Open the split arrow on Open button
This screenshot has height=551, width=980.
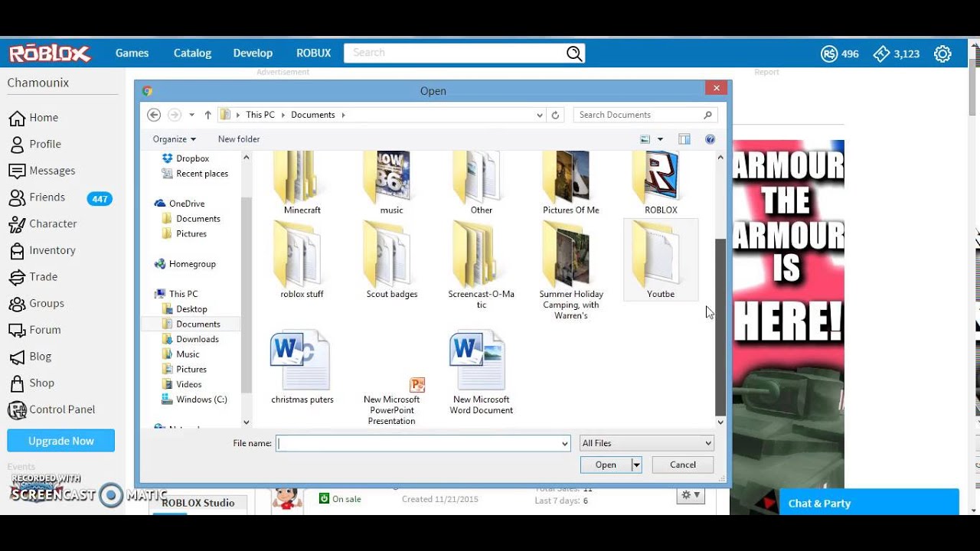636,465
